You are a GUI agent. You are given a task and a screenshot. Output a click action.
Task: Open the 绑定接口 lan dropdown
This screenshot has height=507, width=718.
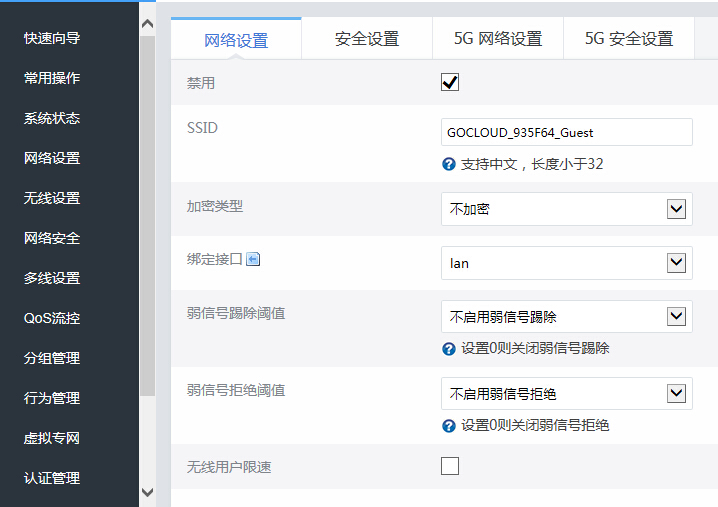tap(566, 263)
